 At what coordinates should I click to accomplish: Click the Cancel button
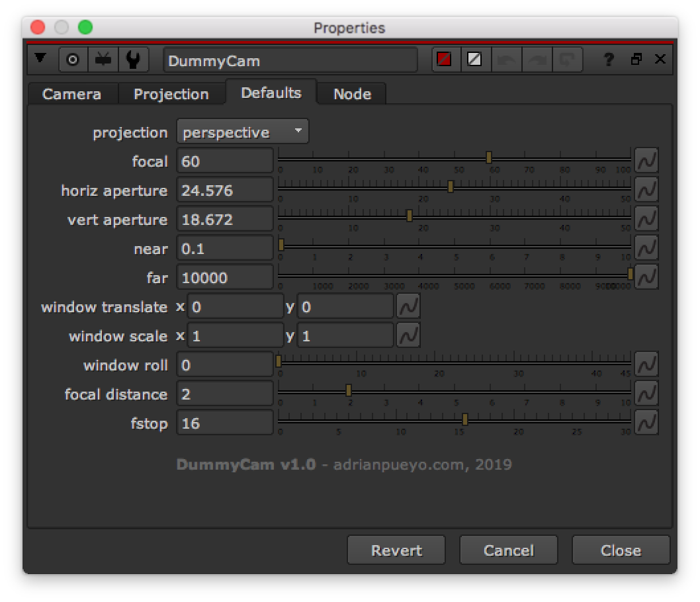pos(508,550)
